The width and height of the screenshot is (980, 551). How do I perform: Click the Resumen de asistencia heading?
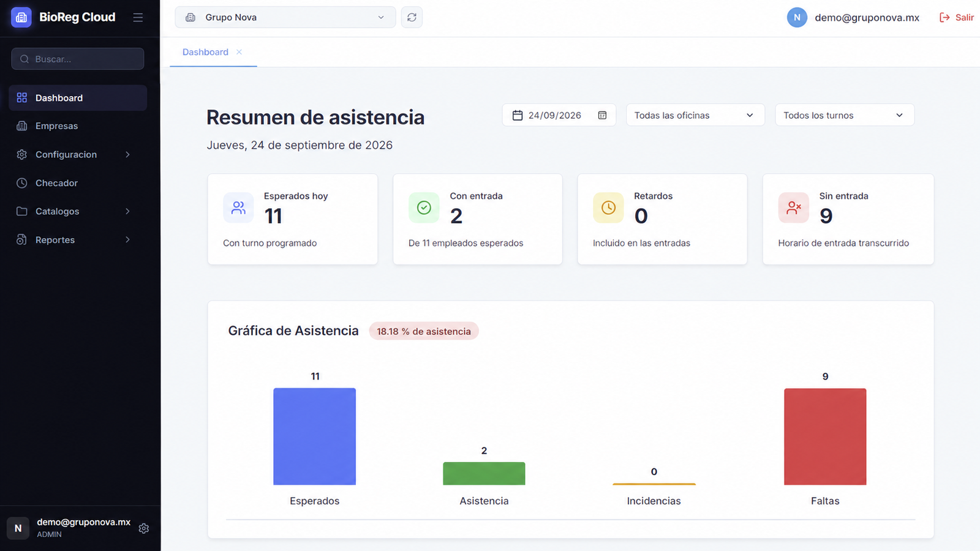pos(315,117)
